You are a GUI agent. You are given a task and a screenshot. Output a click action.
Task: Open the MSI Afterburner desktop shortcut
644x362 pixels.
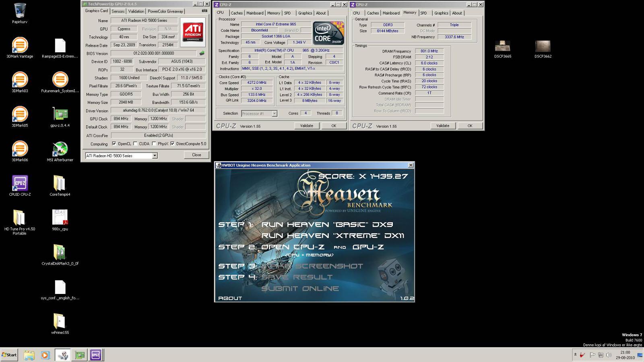60,151
